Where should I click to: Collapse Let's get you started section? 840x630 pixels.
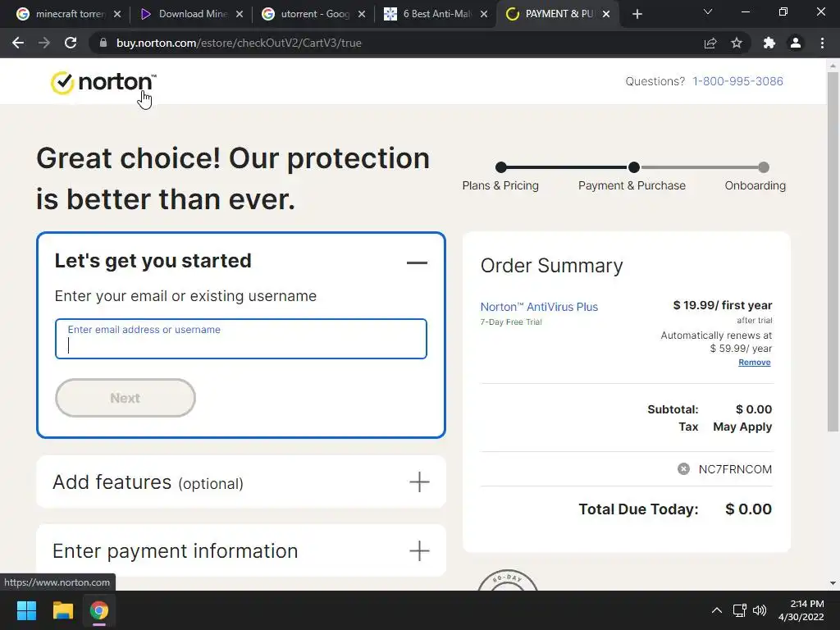pos(417,262)
